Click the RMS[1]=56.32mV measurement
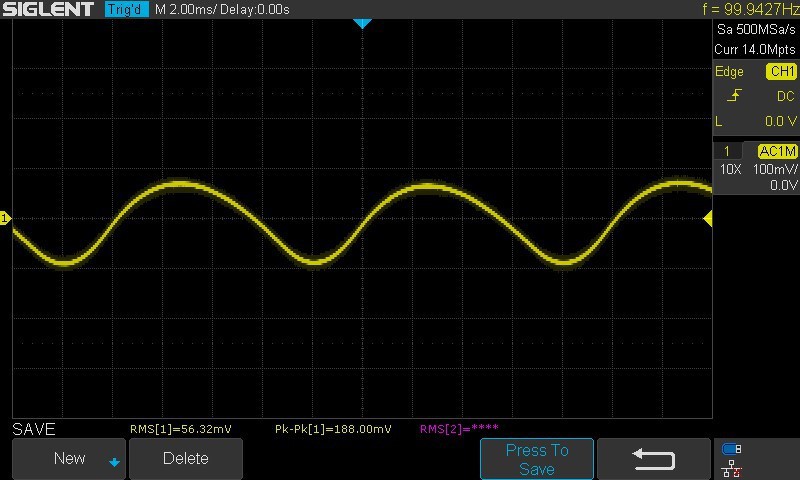 coord(181,429)
